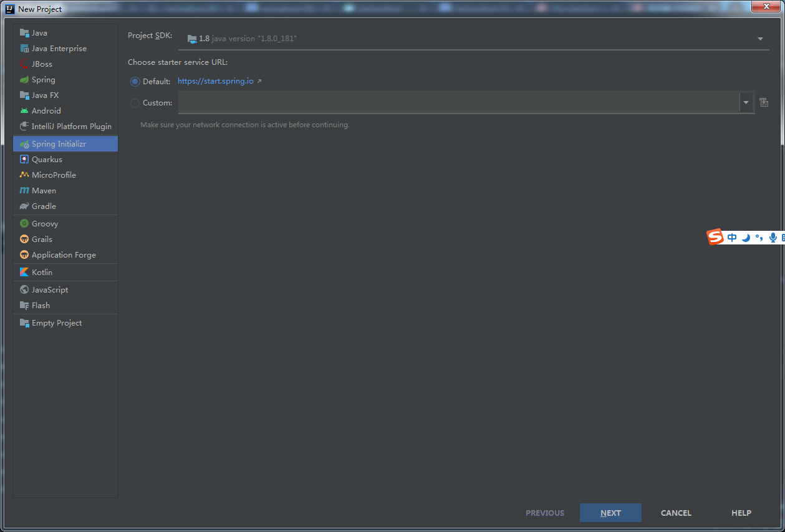Select Java in project type list
The image size is (785, 532).
click(x=39, y=33)
